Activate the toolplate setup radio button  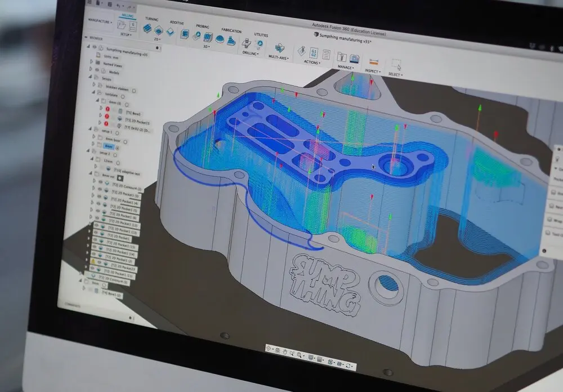[x=123, y=97]
